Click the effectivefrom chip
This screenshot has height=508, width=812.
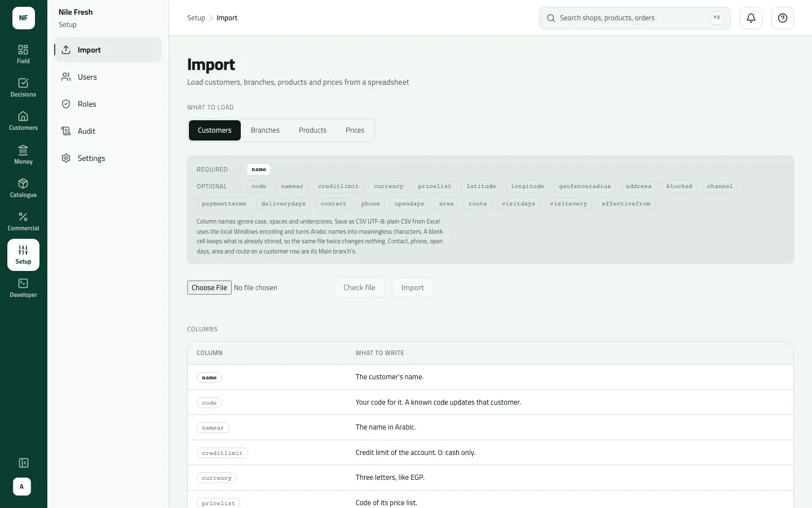(x=626, y=204)
